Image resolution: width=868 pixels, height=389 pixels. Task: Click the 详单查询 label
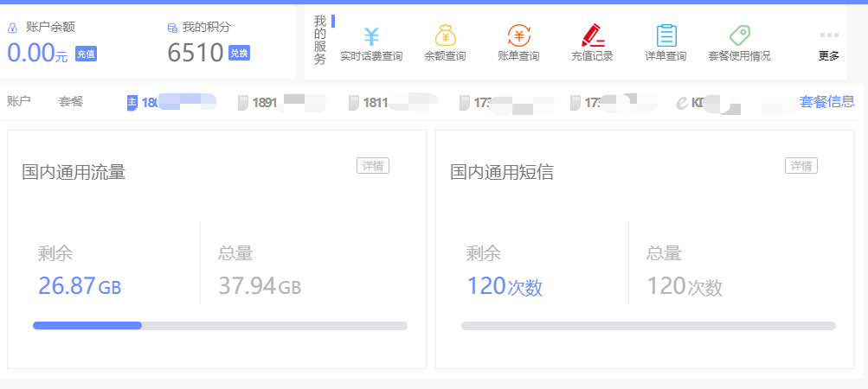tap(666, 56)
